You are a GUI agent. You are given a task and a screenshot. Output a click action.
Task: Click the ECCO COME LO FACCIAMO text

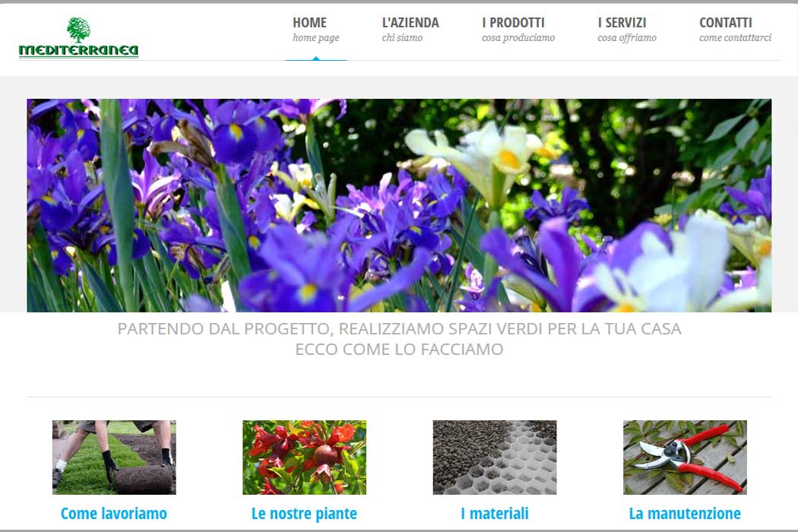point(399,350)
